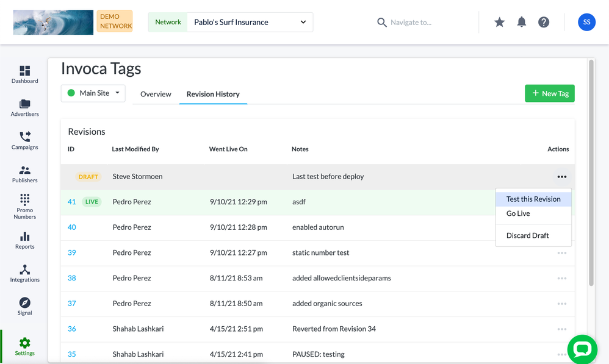Click the page vertical scrollbar
Image resolution: width=609 pixels, height=364 pixels.
tap(591, 173)
